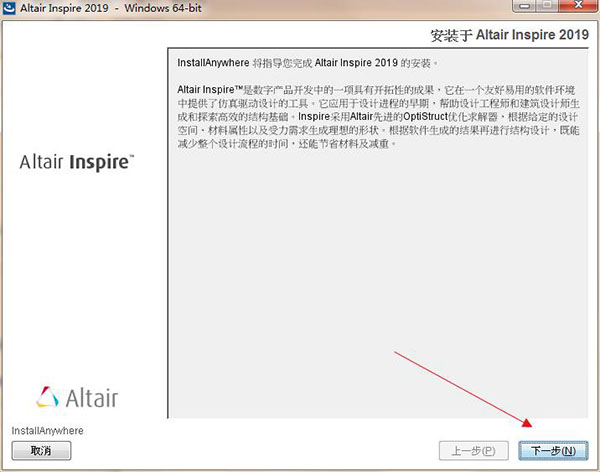Click the Altair Inspire title bar icon

click(8, 8)
